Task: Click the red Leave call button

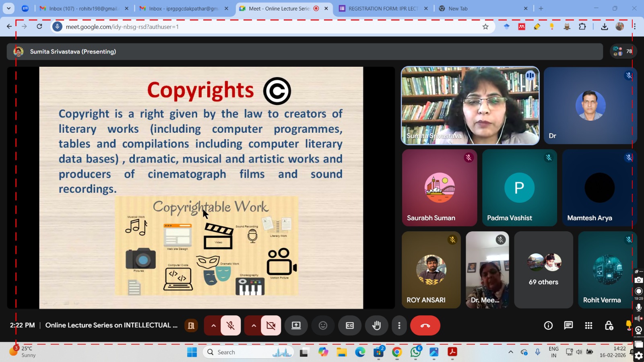Action: tap(425, 325)
